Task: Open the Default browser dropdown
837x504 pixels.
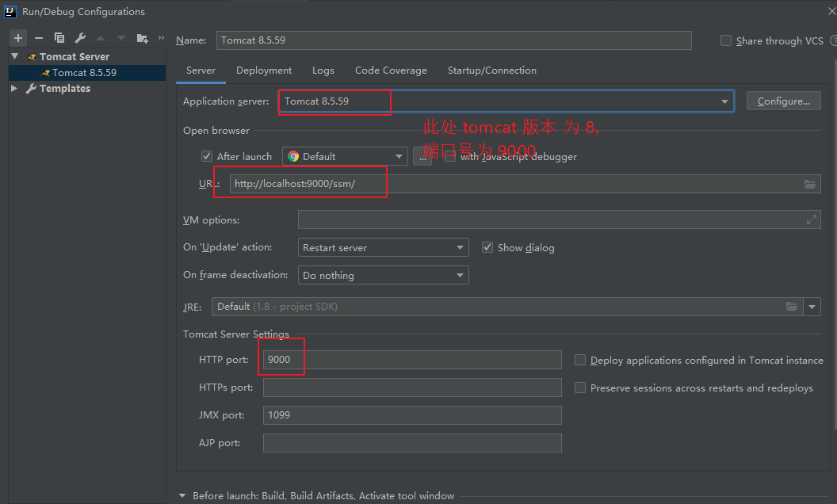Action: (399, 156)
